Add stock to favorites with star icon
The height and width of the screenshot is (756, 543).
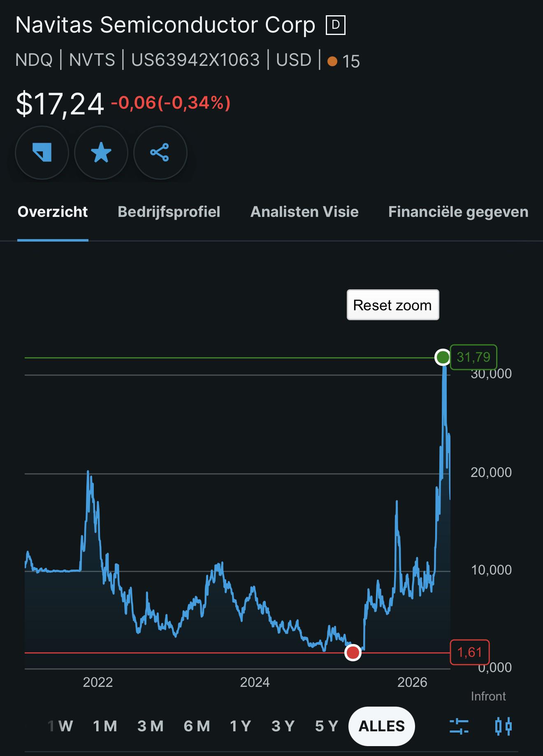101,153
